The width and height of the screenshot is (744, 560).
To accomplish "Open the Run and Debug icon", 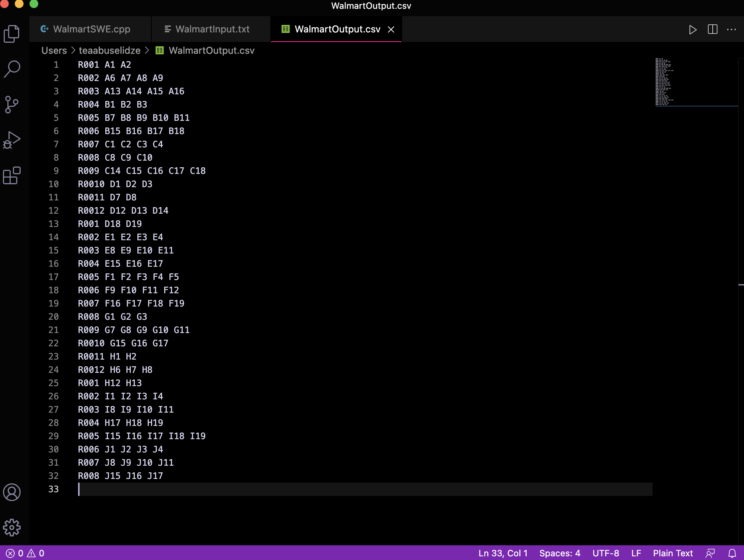I will tap(12, 140).
